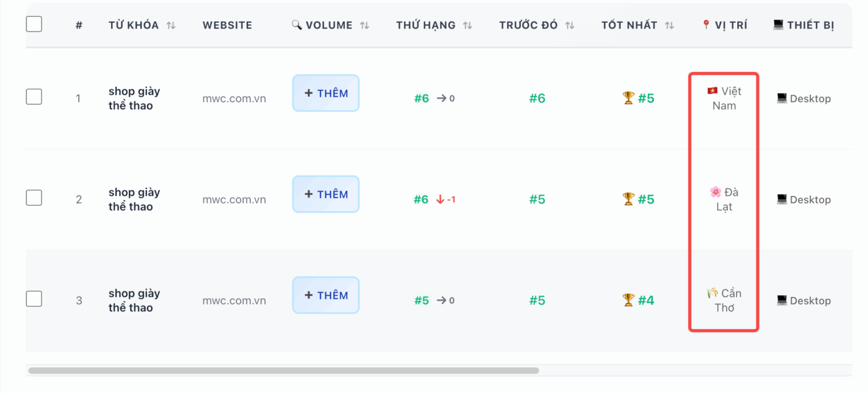This screenshot has height=393, width=868.
Task: Click the red down arrow beside -1
Action: pos(441,200)
